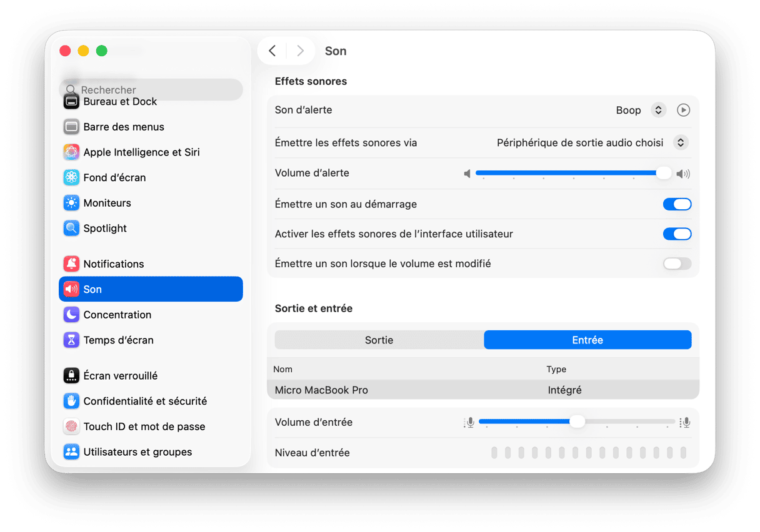
Task: Enable sound when volume is modified
Action: (x=677, y=264)
